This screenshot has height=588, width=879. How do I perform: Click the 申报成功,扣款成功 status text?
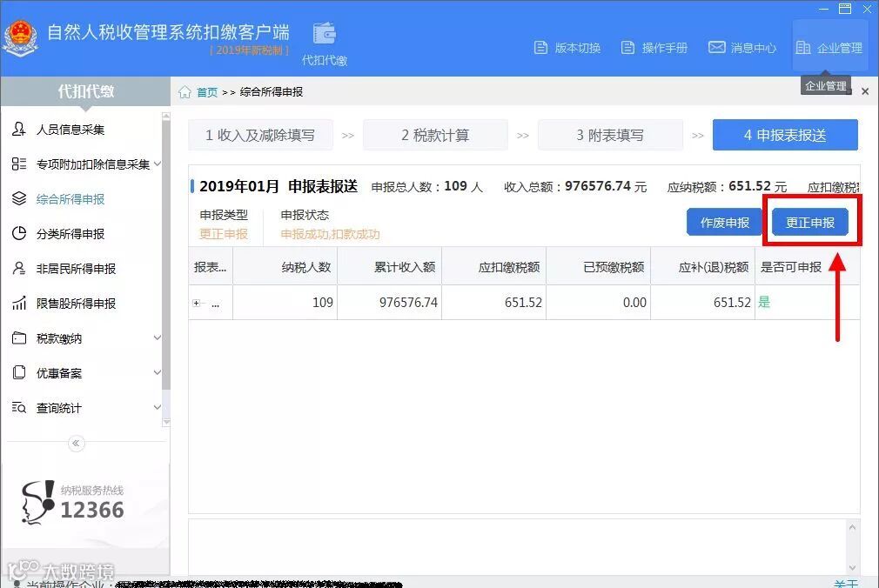[x=330, y=234]
